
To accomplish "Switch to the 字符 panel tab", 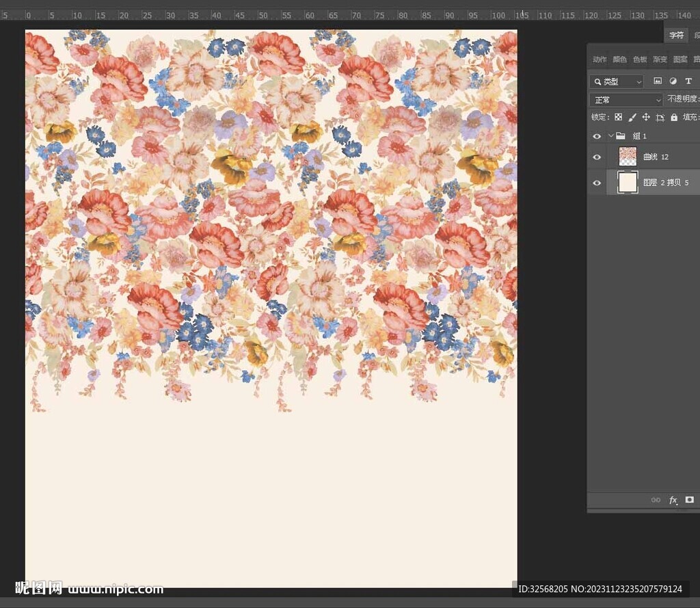I will pos(676,35).
